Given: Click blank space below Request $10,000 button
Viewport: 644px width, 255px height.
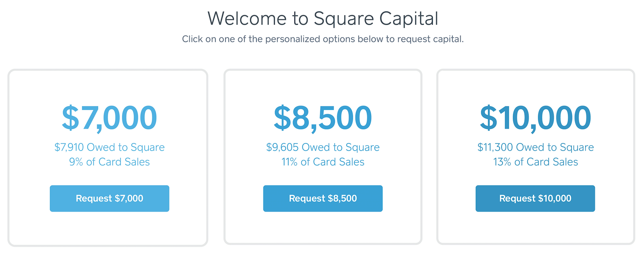Looking at the screenshot, I should pos(535,228).
